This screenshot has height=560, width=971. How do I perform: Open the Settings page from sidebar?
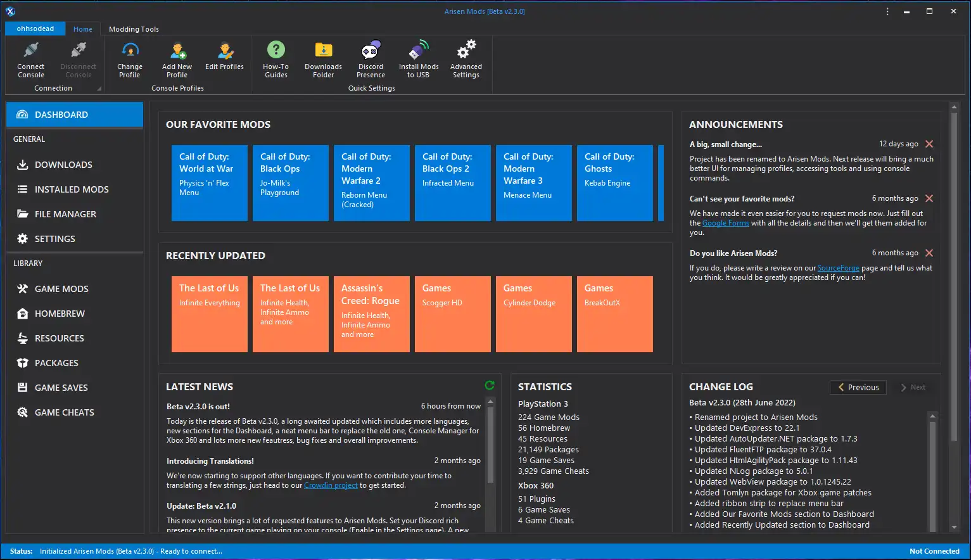75,239
